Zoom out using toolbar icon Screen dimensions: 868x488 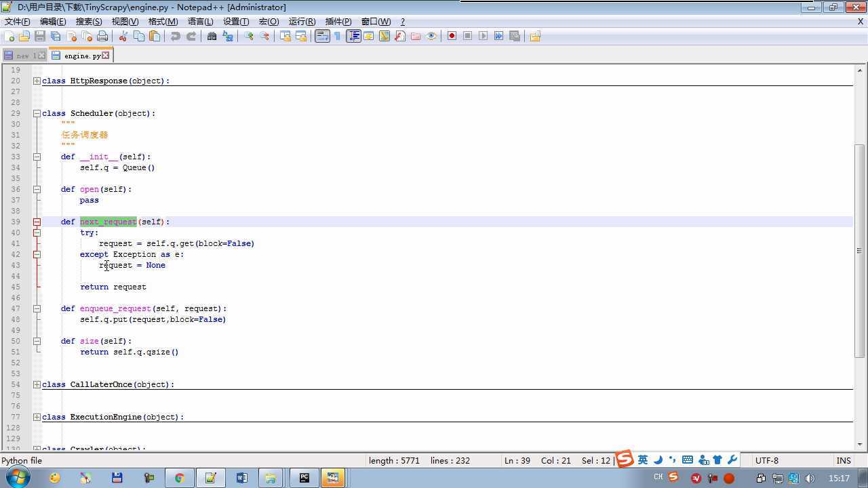264,36
